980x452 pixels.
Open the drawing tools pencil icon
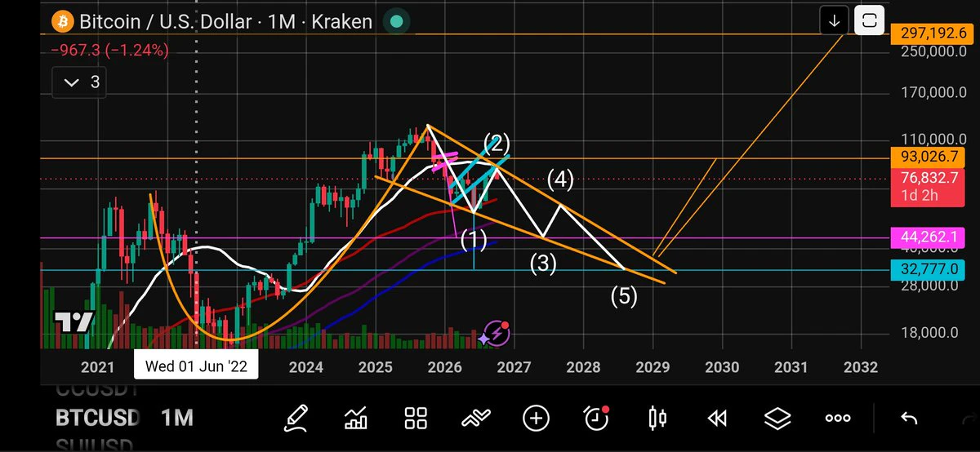296,419
